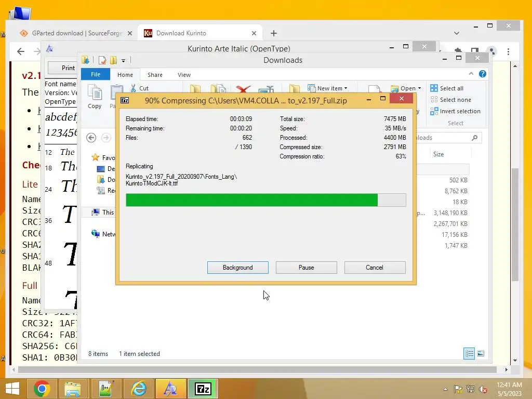Click Select none in ribbon
This screenshot has height=399, width=532.
450,100
